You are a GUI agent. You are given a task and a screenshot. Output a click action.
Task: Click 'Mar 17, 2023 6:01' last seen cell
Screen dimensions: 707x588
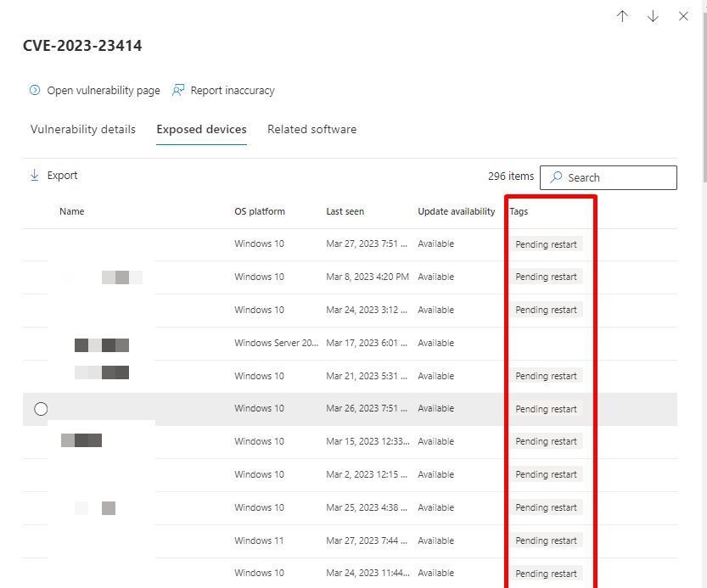367,343
